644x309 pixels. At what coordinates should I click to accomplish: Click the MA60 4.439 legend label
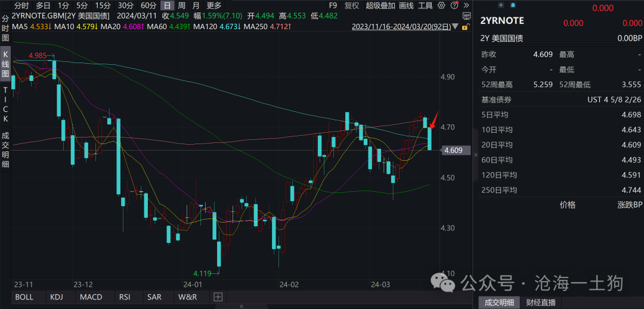point(169,27)
